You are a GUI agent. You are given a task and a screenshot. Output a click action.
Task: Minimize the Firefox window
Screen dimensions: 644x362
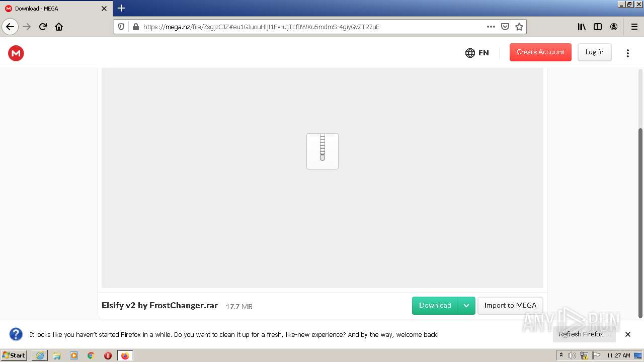tap(621, 4)
